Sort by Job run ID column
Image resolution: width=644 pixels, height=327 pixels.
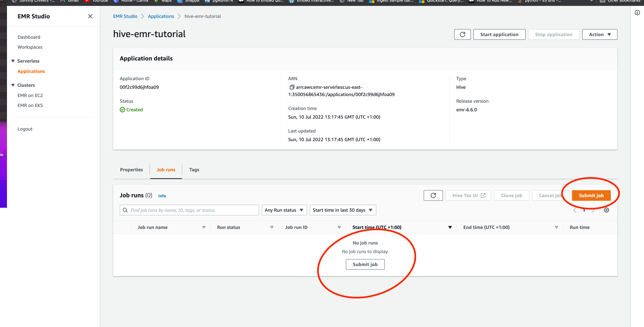(x=339, y=227)
